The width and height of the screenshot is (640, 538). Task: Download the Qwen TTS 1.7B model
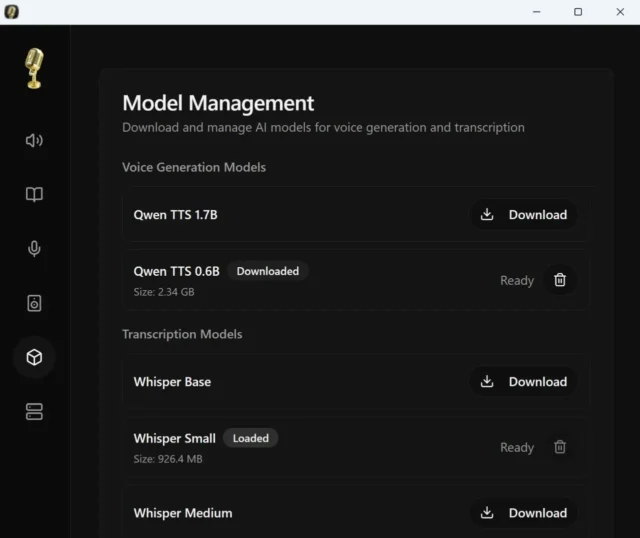[x=524, y=215]
